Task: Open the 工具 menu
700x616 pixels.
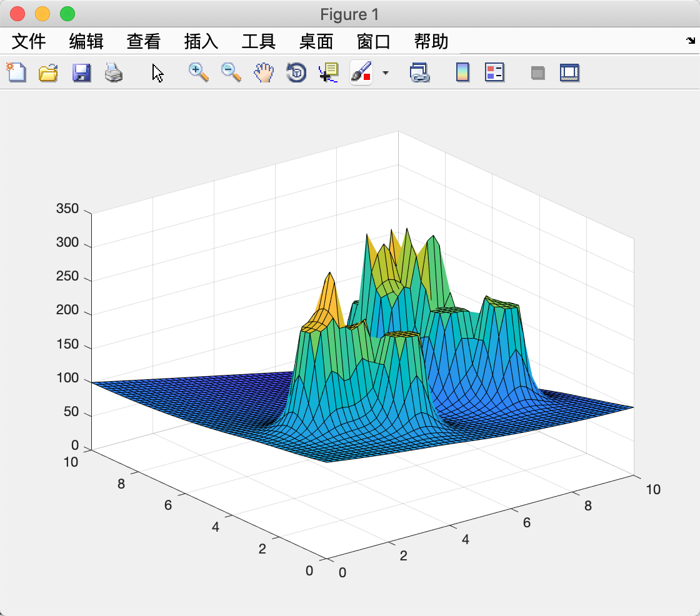Action: pos(259,41)
